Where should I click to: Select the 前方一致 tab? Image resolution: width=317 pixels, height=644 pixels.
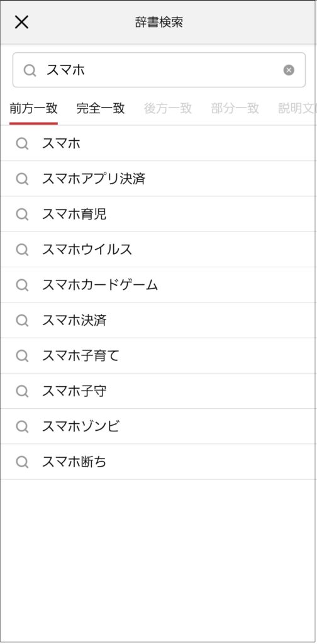click(x=34, y=108)
